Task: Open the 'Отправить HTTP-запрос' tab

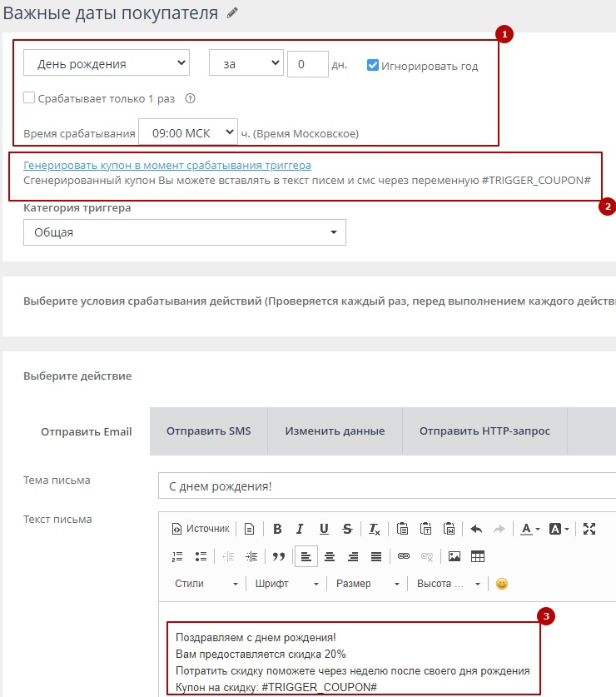Action: [x=484, y=431]
